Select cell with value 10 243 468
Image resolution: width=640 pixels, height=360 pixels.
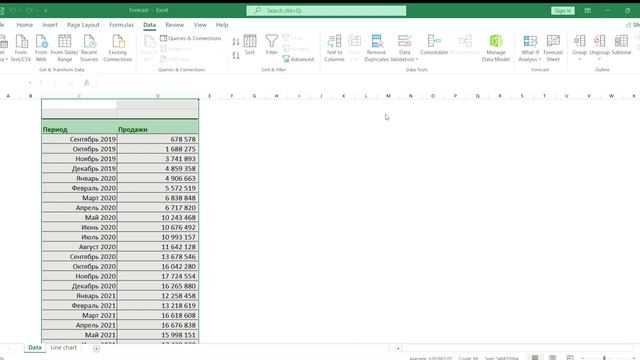click(158, 218)
